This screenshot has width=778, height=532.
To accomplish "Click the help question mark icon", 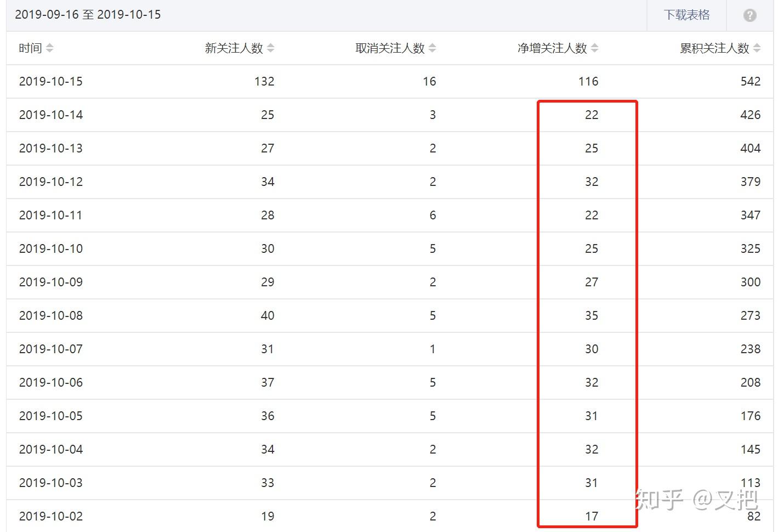I will 749,15.
